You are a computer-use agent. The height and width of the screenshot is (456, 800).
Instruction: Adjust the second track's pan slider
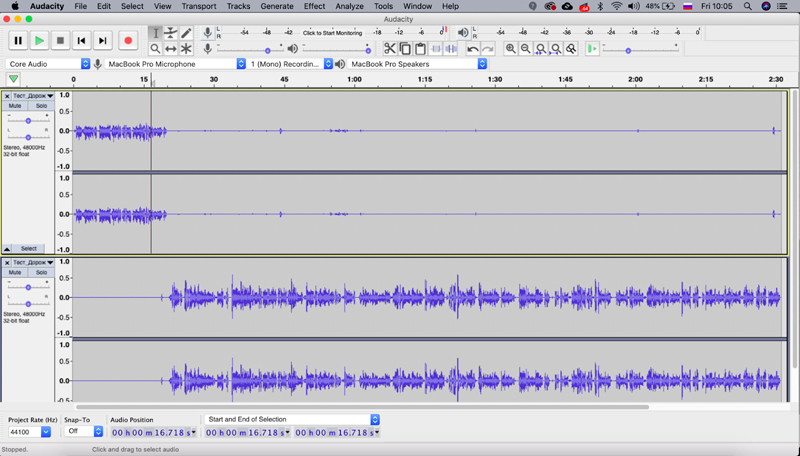28,303
